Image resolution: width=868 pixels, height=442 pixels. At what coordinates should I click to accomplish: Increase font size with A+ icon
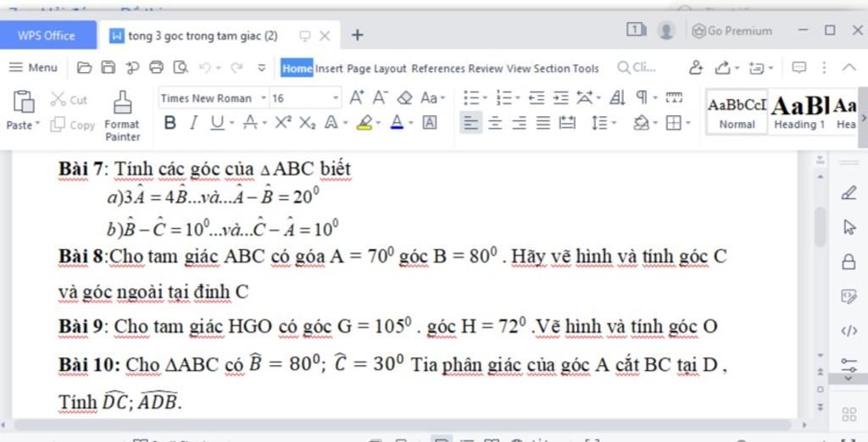coord(357,98)
